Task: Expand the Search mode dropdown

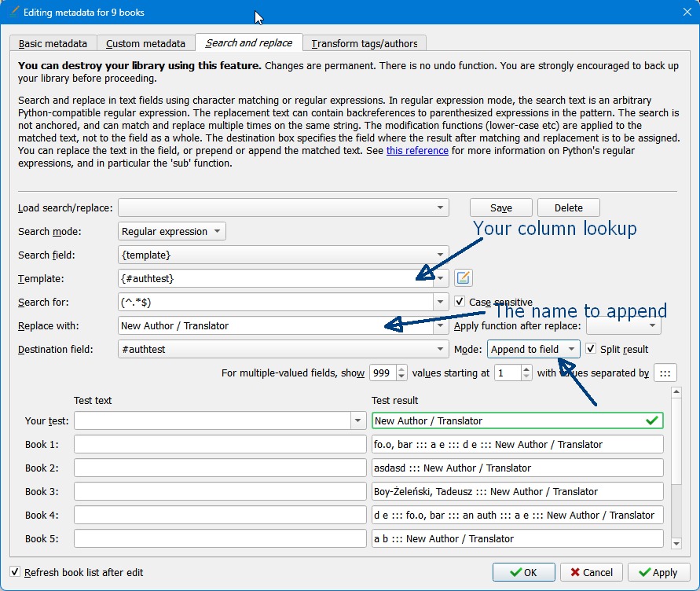Action: point(171,232)
